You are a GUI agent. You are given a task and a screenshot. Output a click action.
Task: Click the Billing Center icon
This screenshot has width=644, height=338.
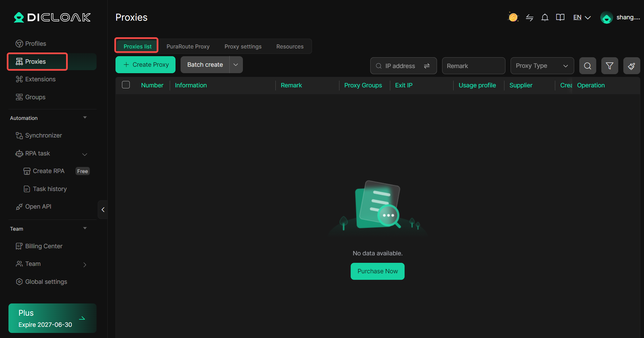pos(19,246)
